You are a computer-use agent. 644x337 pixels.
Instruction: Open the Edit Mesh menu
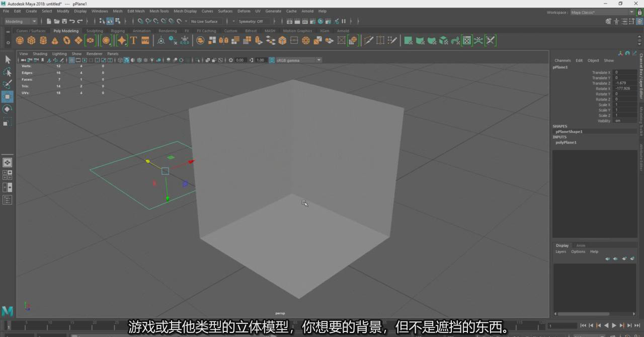click(136, 11)
